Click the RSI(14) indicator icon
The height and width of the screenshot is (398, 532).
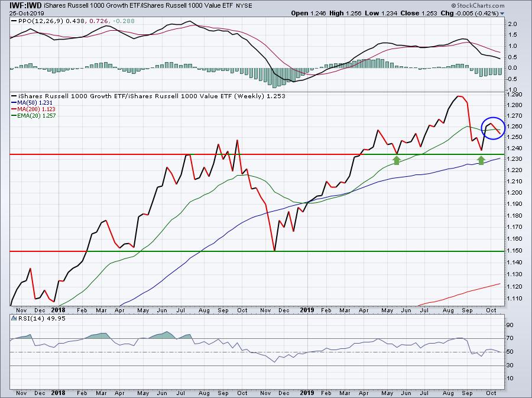pyautogui.click(x=14, y=318)
